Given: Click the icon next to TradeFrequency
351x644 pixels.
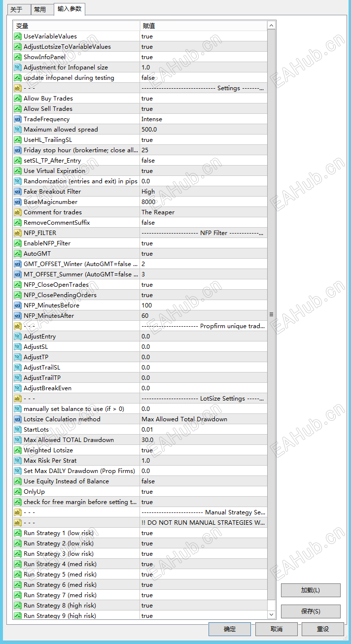Looking at the screenshot, I should 18,119.
